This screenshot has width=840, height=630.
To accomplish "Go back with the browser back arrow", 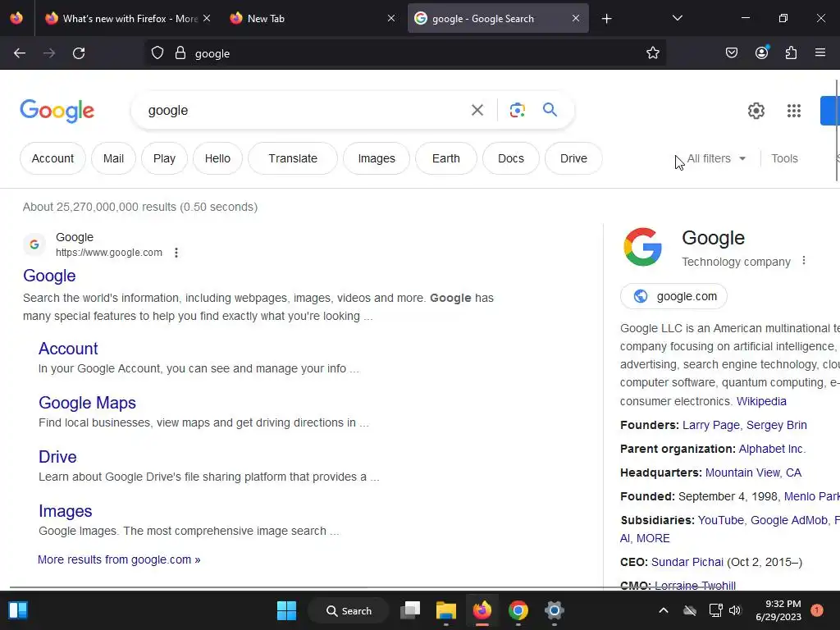I will [x=20, y=53].
